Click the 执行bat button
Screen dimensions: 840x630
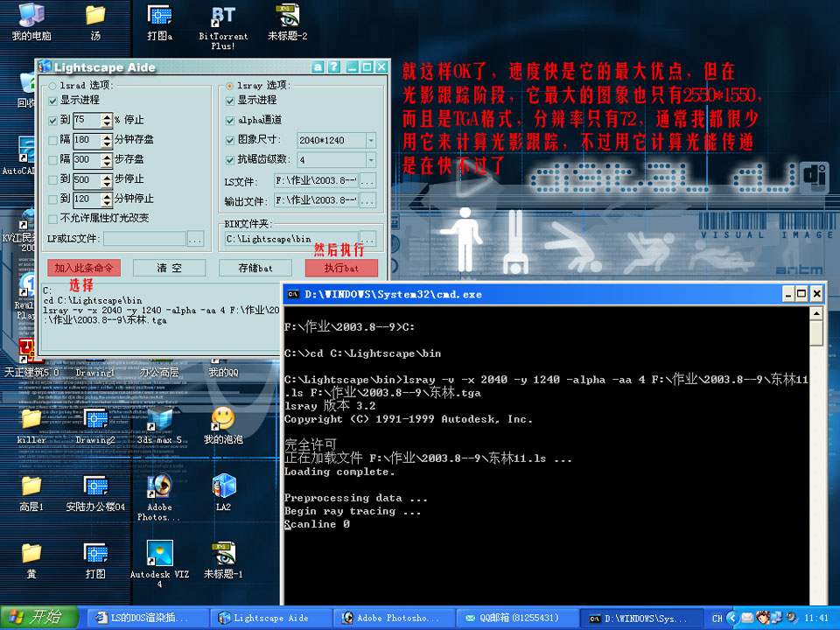[342, 268]
